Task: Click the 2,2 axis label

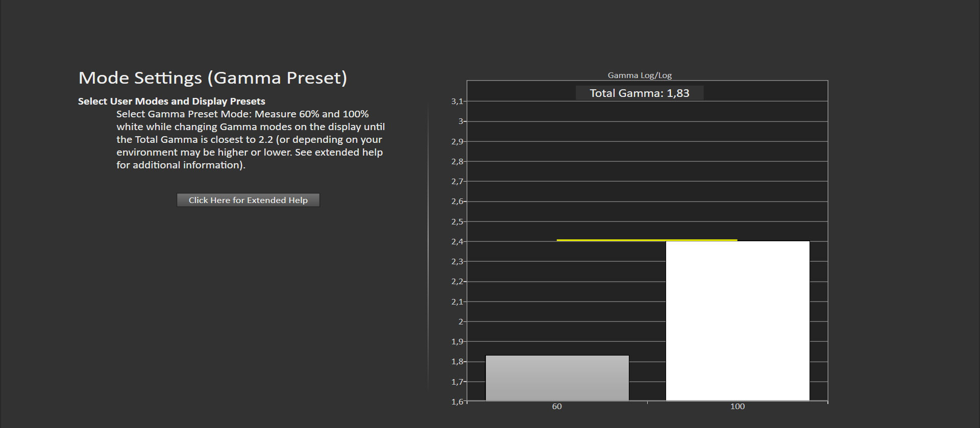Action: (457, 282)
